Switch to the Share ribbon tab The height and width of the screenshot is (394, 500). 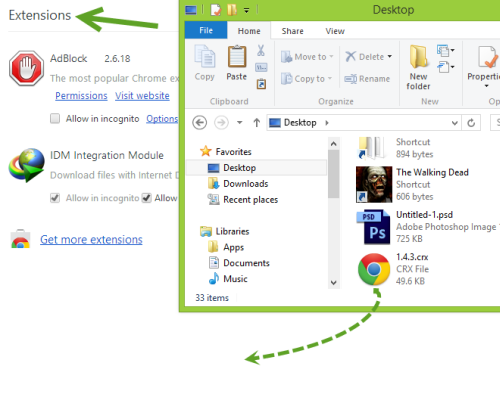292,31
